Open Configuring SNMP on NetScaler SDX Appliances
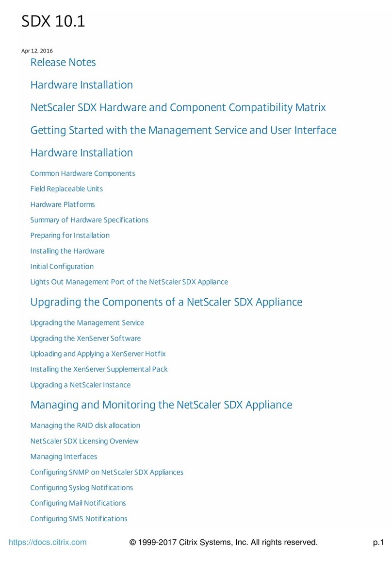The width and height of the screenshot is (392, 562). [x=107, y=473]
